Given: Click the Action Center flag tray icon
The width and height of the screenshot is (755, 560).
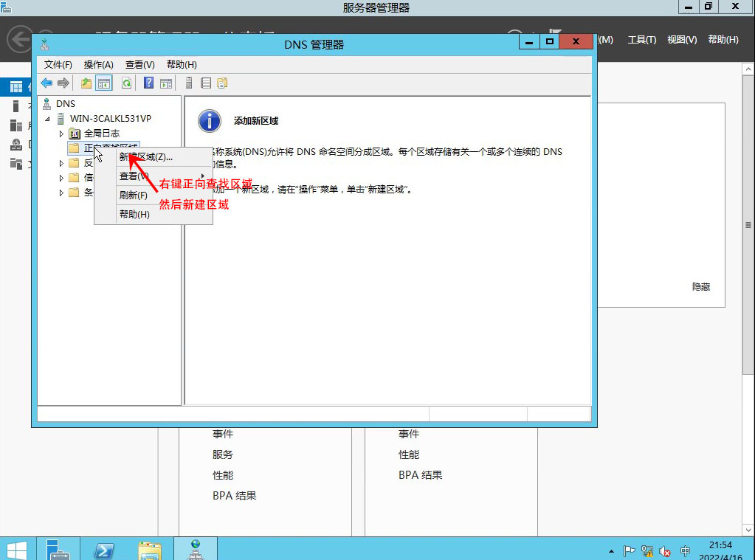Looking at the screenshot, I should click(x=629, y=551).
